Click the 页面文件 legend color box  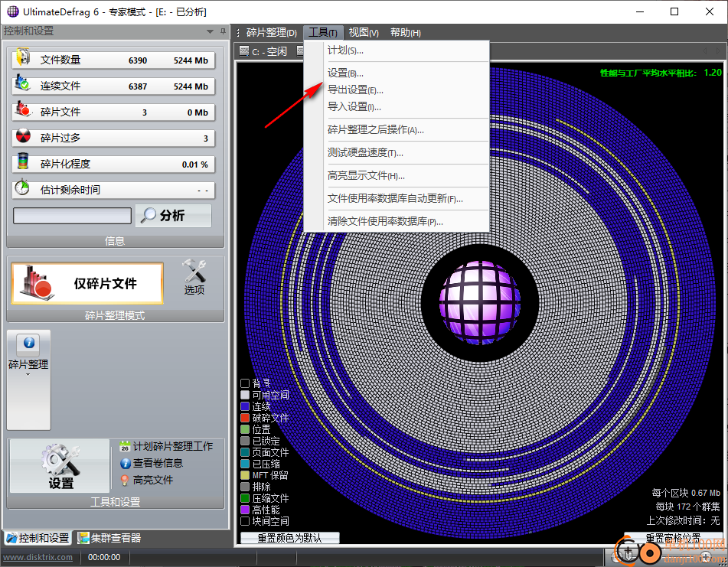click(x=245, y=452)
